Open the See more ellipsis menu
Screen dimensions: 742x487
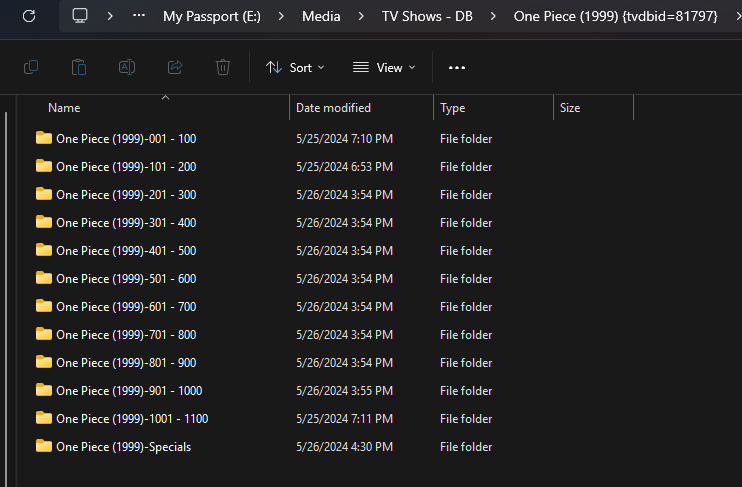coord(457,67)
